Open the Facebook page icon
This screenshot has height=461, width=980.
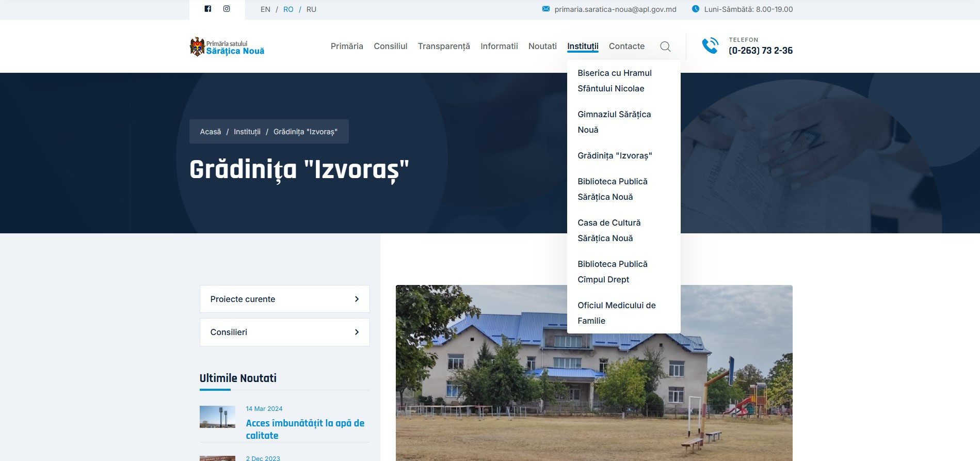[207, 9]
